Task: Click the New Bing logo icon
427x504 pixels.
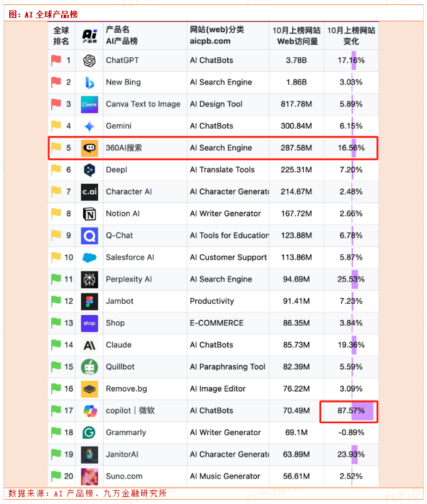Action: (89, 82)
